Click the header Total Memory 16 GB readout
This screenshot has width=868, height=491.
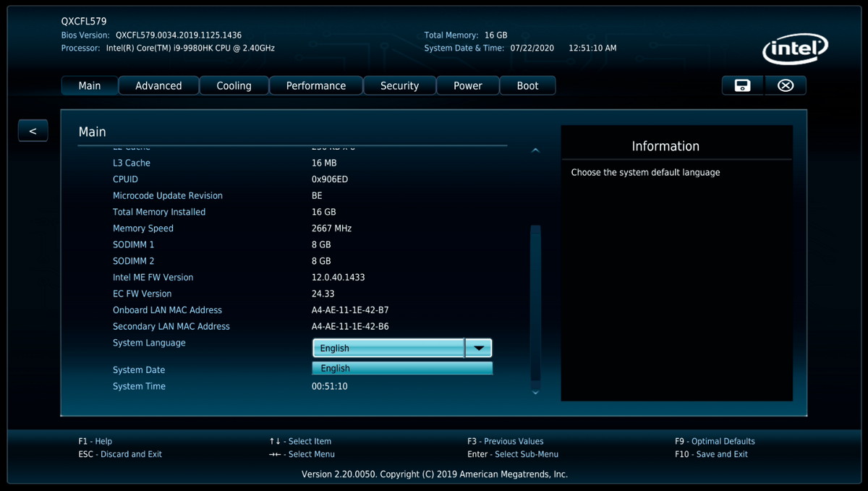[466, 35]
